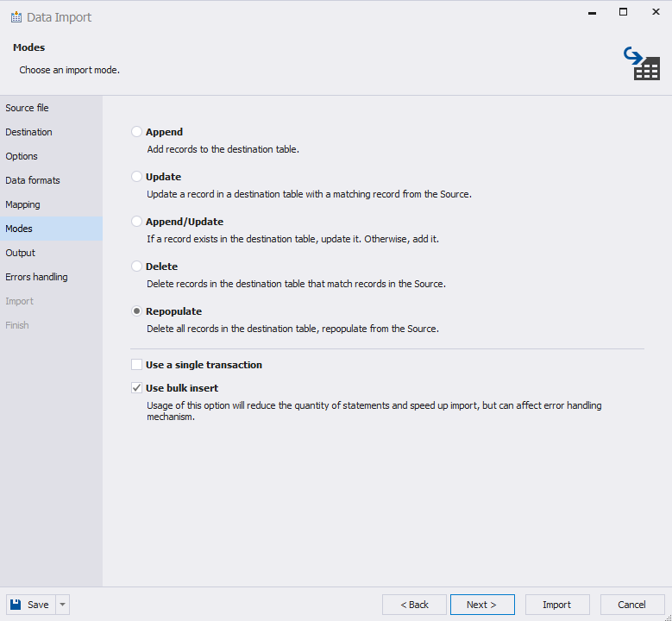Go to Destination page in sidebar

[x=51, y=132]
